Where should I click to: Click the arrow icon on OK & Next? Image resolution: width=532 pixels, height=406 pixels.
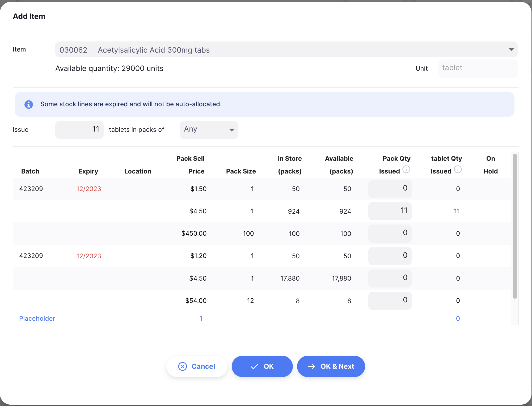(311, 366)
